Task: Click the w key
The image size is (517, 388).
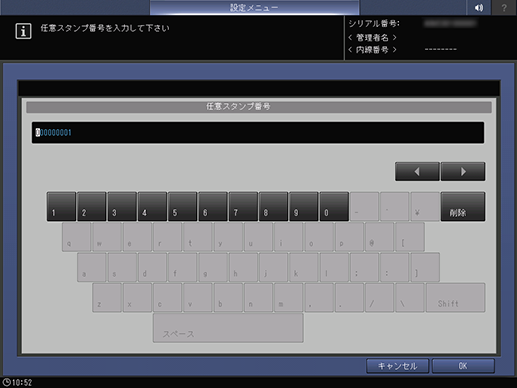Action: click(107, 237)
